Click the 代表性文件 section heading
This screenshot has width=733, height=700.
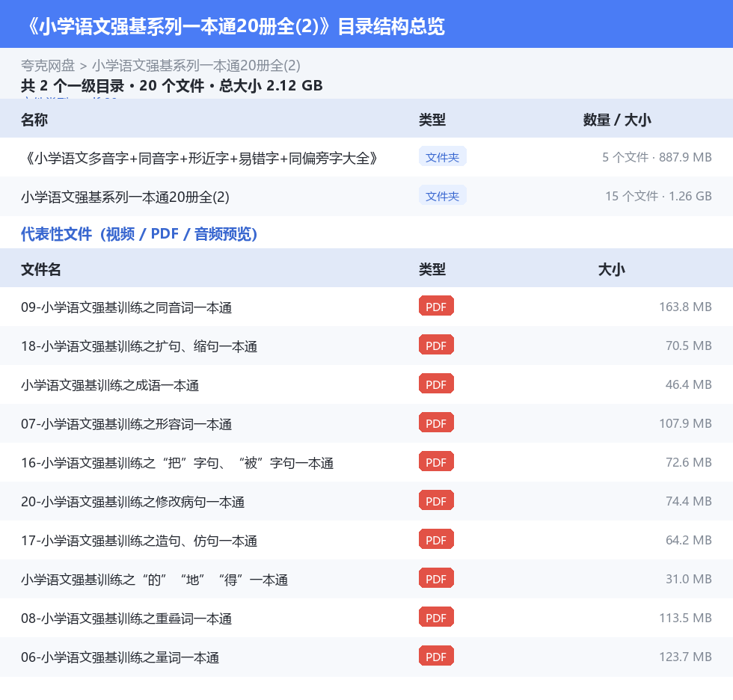pos(139,233)
